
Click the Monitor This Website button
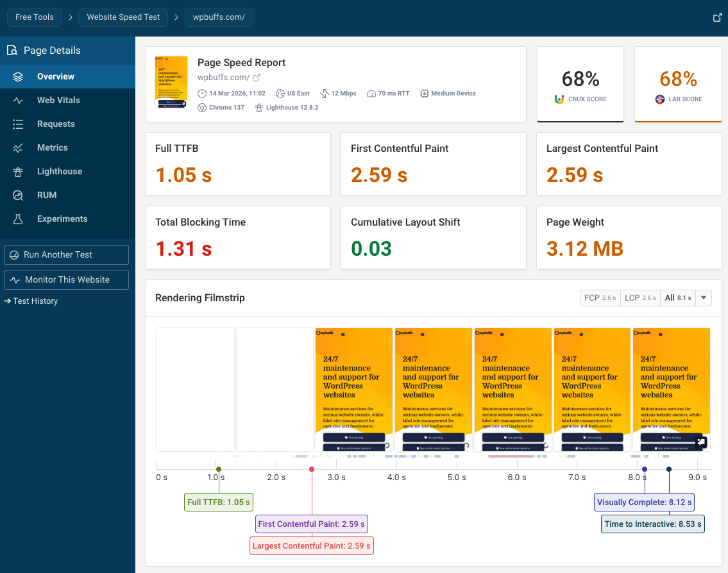coord(66,279)
